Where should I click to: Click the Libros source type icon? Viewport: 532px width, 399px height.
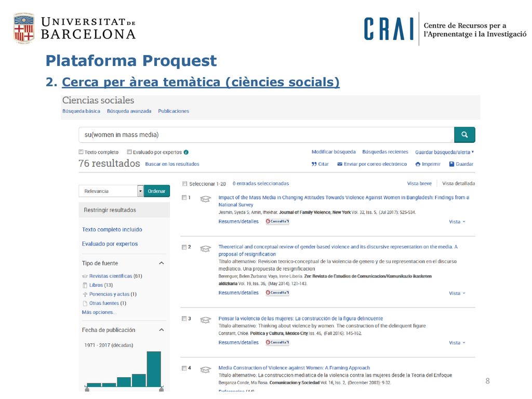pyautogui.click(x=85, y=285)
